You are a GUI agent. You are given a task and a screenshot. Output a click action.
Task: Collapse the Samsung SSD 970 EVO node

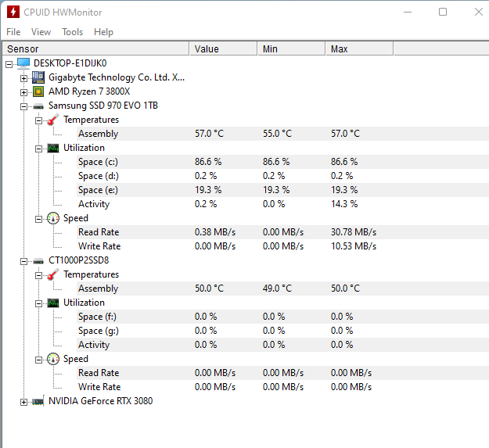pyautogui.click(x=23, y=107)
